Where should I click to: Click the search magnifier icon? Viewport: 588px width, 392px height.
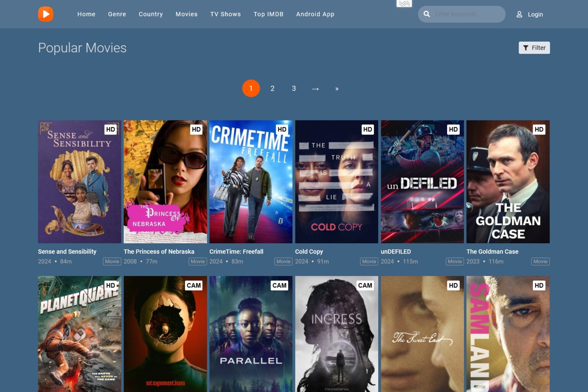tap(426, 14)
